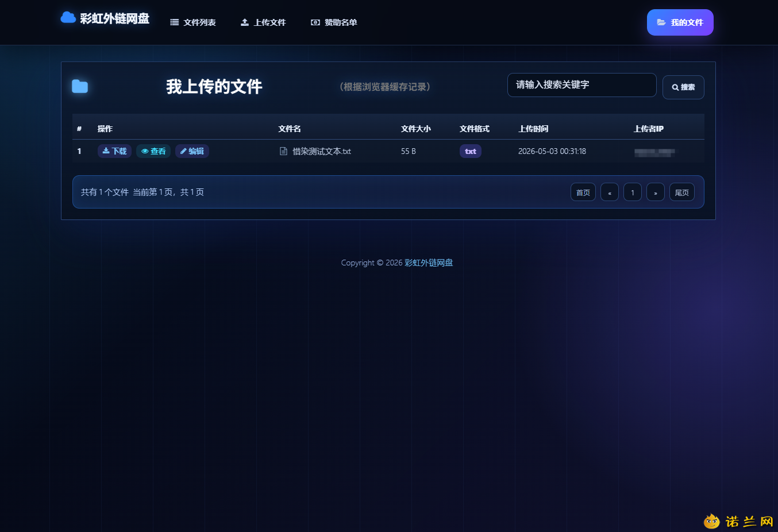Viewport: 778px width, 532px height.
Task: Click the list icon beside 文件列表
Action: 174,22
